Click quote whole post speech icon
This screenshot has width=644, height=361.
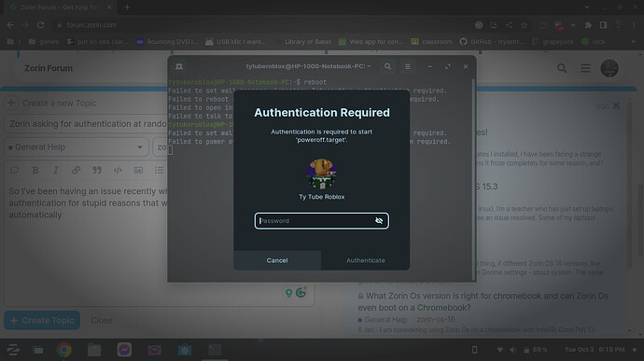tap(15, 170)
